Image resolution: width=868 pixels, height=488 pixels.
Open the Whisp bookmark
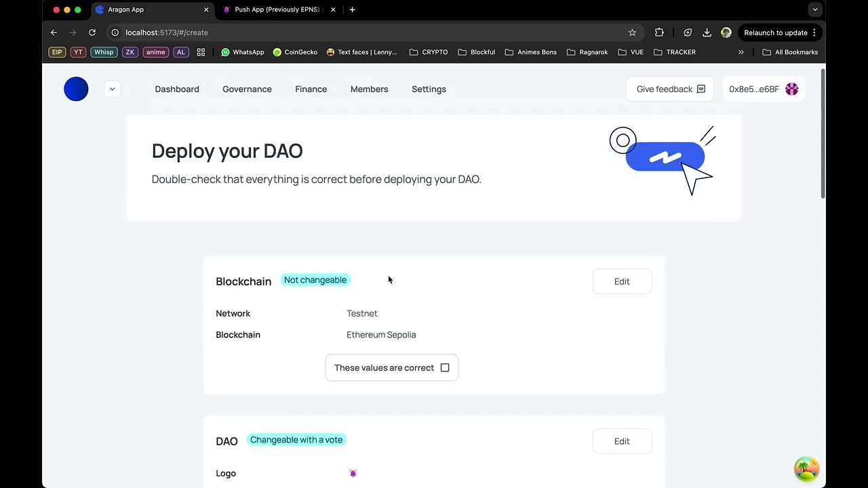(104, 52)
